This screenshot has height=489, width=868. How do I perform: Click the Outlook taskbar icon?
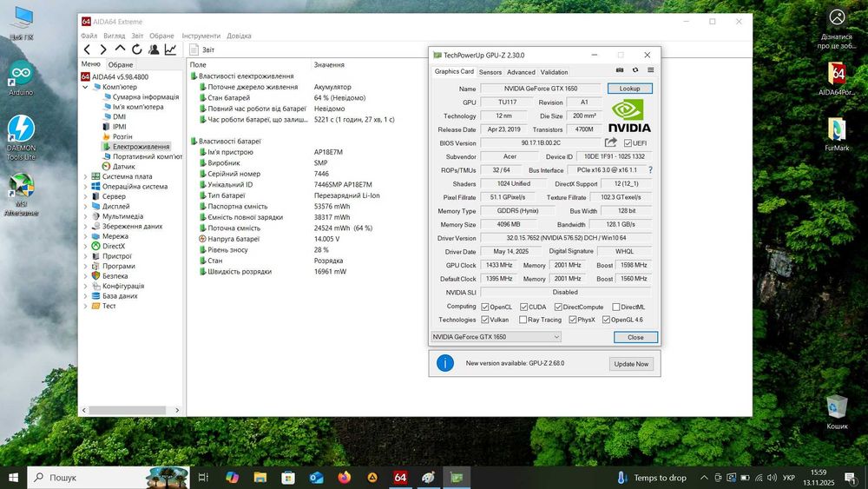316,477
